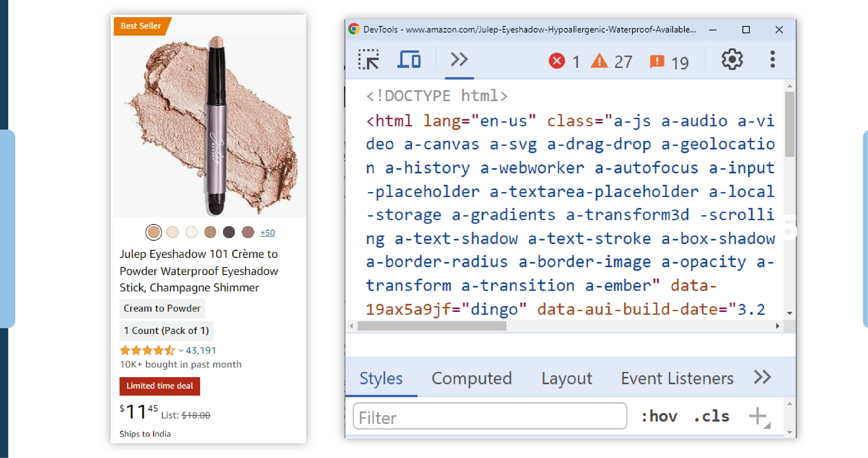Switch to the Computed tab
This screenshot has height=458, width=868.
tap(471, 378)
